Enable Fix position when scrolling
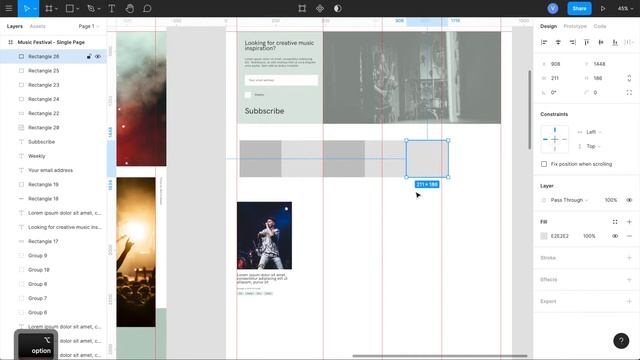Image resolution: width=640 pixels, height=360 pixels. pyautogui.click(x=544, y=164)
